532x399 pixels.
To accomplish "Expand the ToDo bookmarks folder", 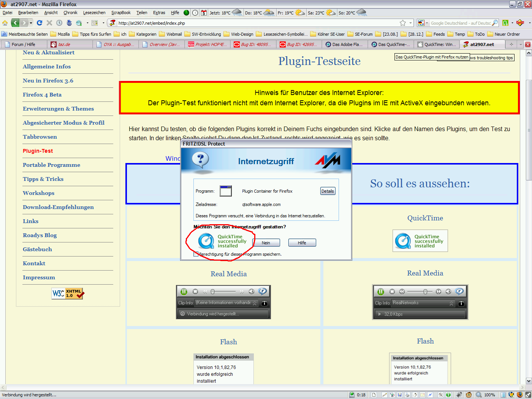I will (x=476, y=34).
